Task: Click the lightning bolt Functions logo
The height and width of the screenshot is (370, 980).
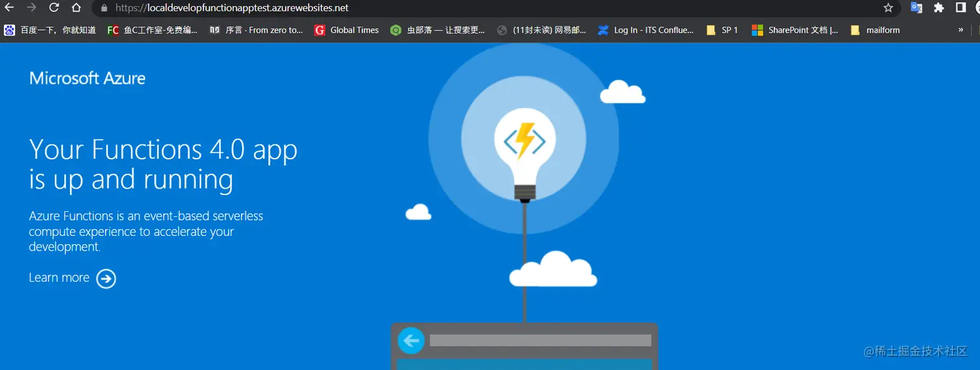Action: pos(525,141)
